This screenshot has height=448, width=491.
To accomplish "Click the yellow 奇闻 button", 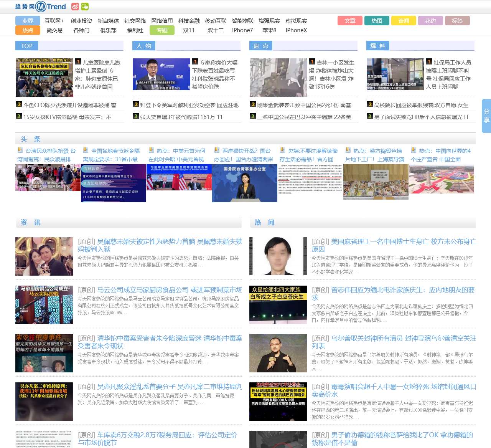I will pos(404,21).
